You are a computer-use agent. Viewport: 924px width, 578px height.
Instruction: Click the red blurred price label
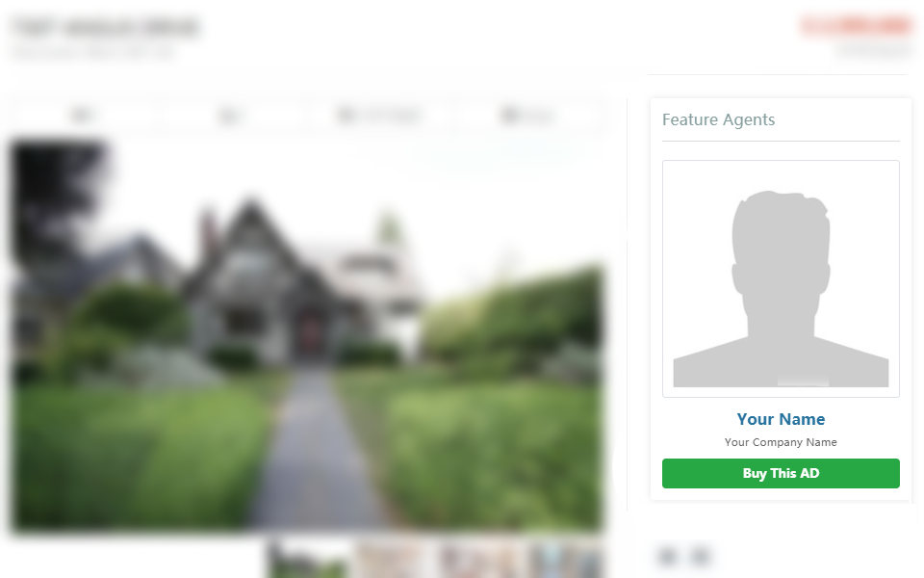pyautogui.click(x=857, y=26)
